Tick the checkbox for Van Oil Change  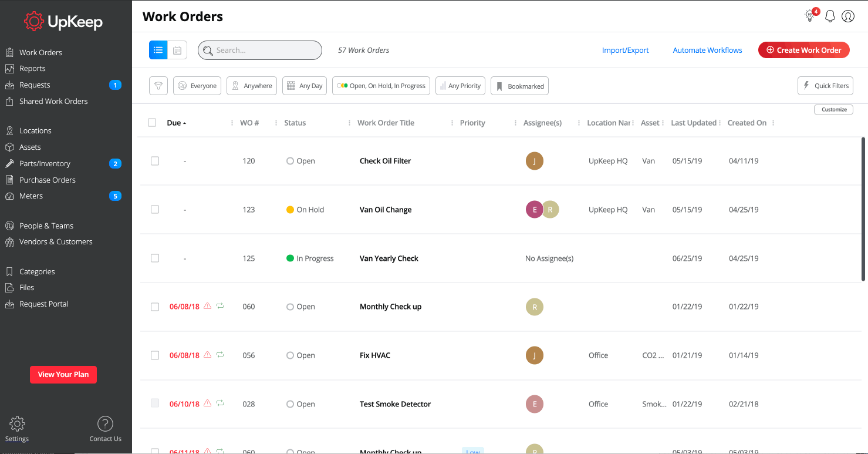pos(155,210)
